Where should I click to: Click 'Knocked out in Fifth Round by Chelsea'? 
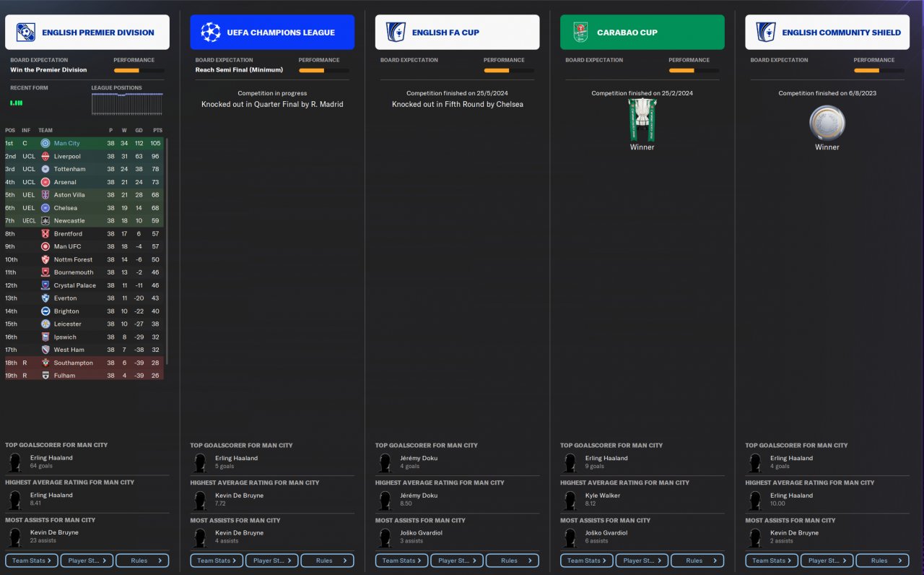coord(458,105)
